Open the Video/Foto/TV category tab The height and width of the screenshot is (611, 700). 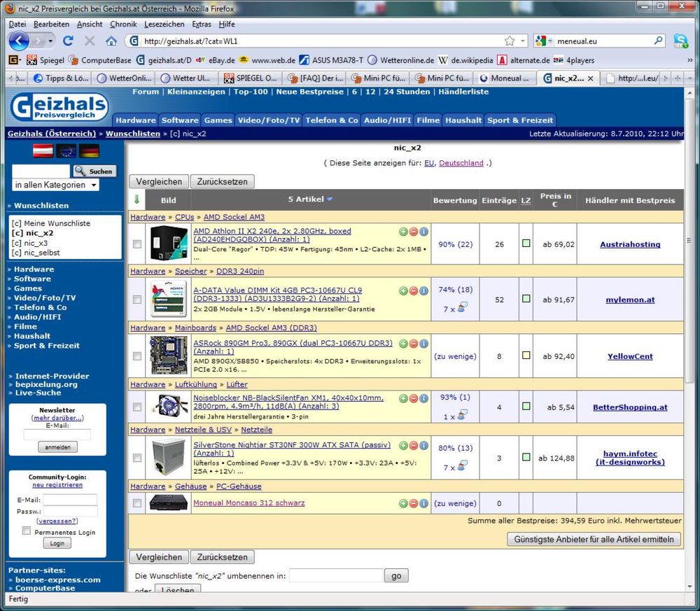tap(269, 120)
